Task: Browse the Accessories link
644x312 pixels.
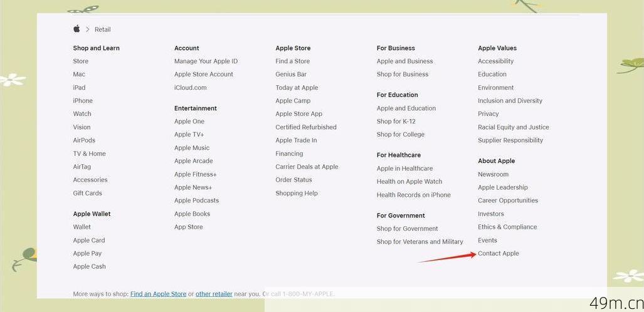Action: 90,180
